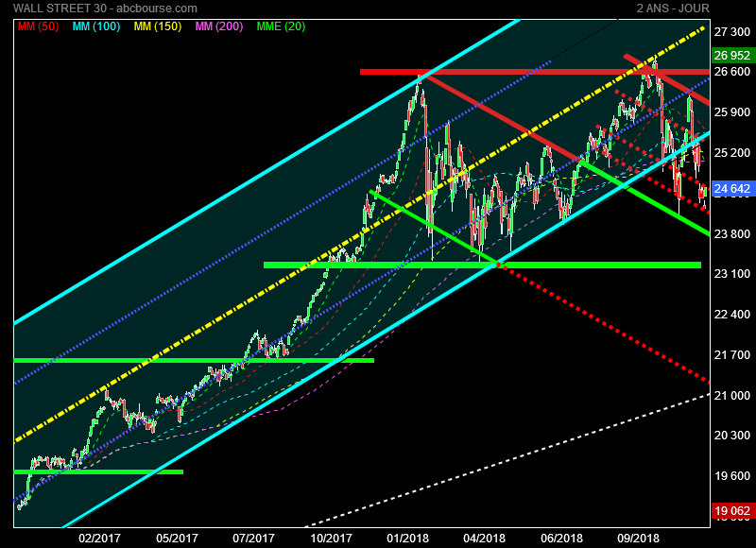This screenshot has height=548, width=756.
Task: Click the 25 200 price axis label
Action: coord(731,153)
